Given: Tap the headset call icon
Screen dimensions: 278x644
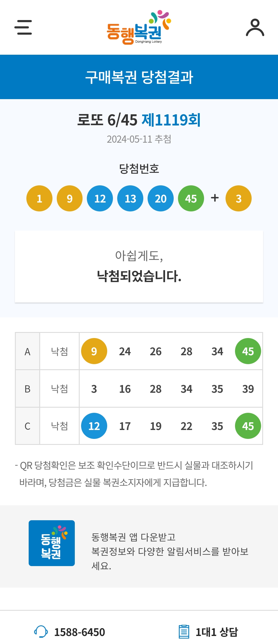Looking at the screenshot, I should click(41, 632).
